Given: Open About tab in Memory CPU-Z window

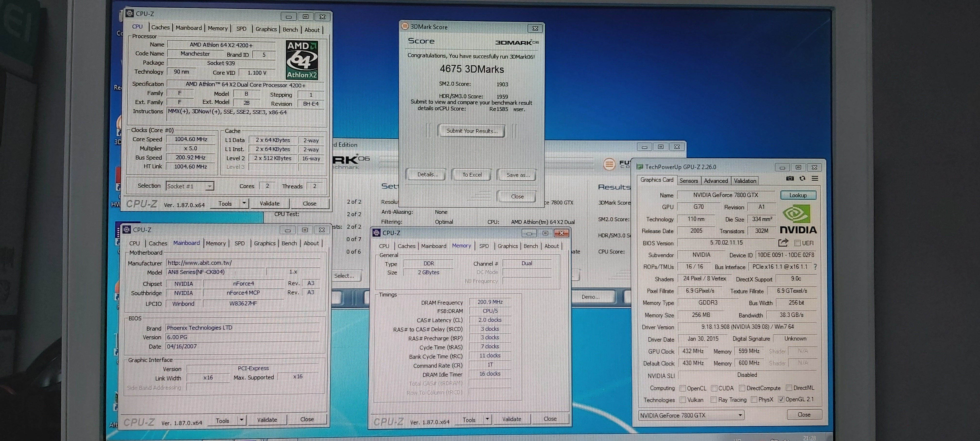Looking at the screenshot, I should click(x=551, y=246).
